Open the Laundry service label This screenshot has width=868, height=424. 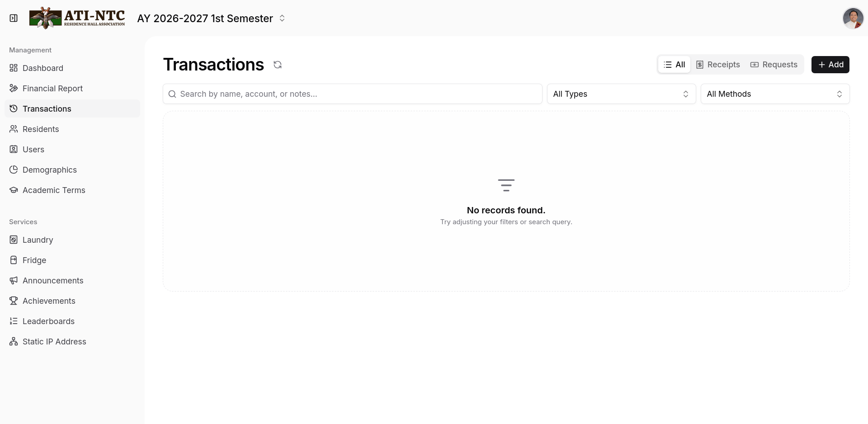click(x=38, y=240)
